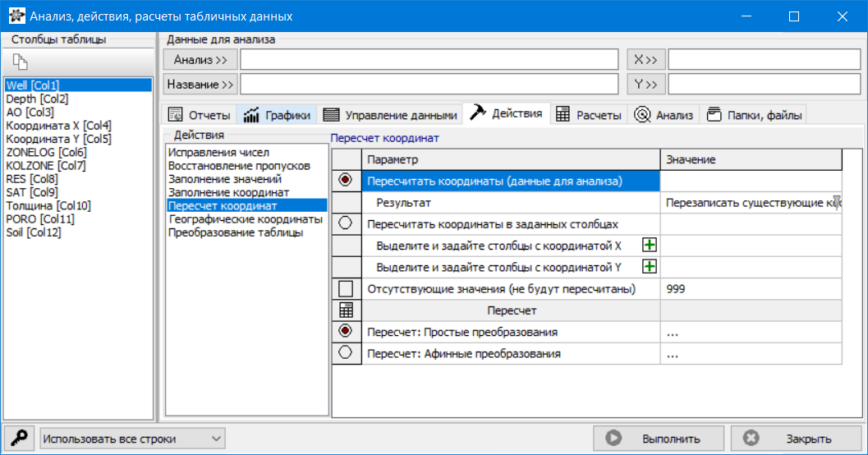Click the Пересчет section header row

511,310
